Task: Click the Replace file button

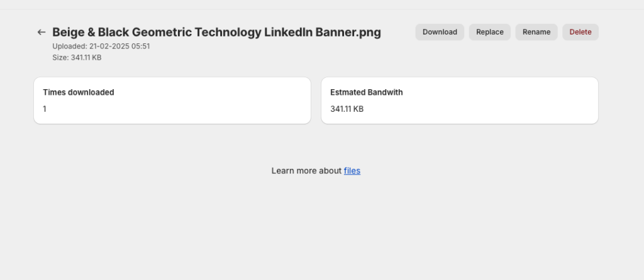Action: (x=489, y=32)
